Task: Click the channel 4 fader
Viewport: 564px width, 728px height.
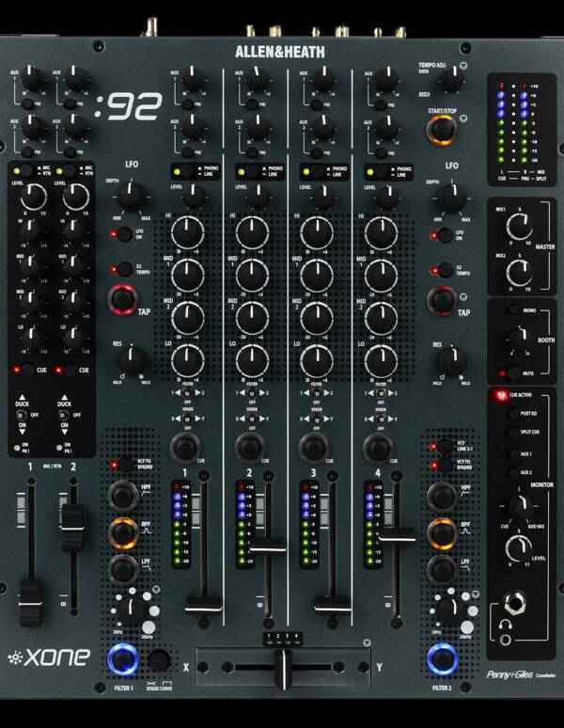Action: coord(397,536)
